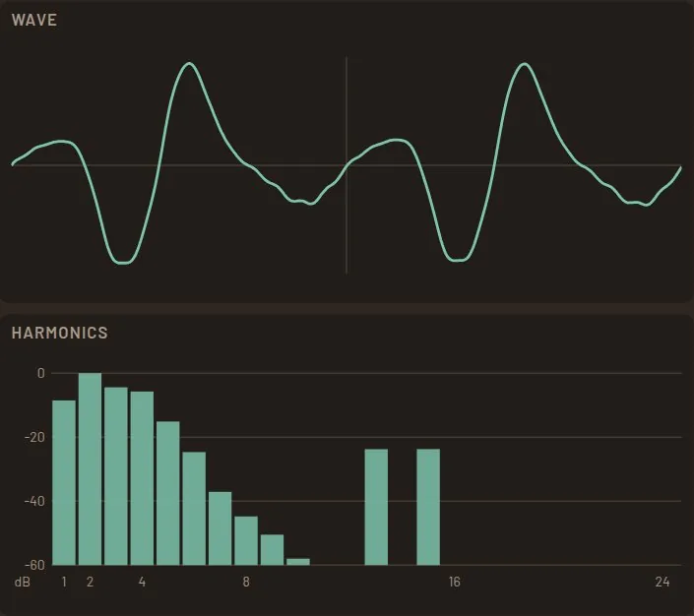
Task: Click the -40 dB axis label
Action: click(x=35, y=502)
